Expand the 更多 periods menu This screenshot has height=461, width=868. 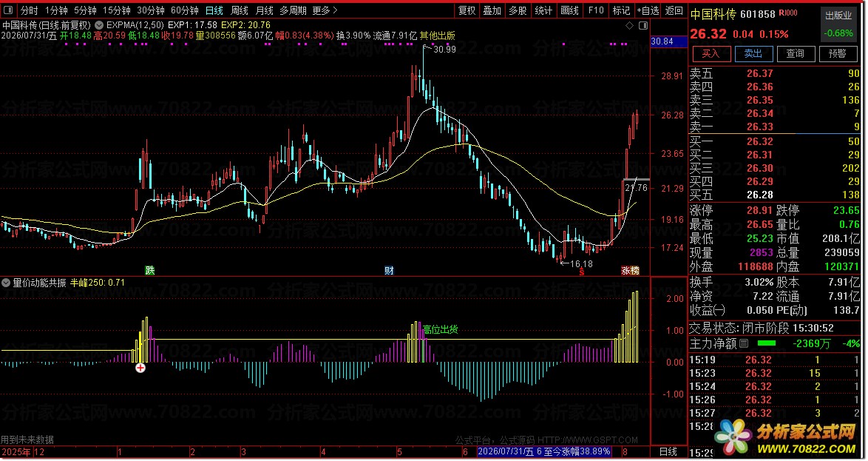325,10
